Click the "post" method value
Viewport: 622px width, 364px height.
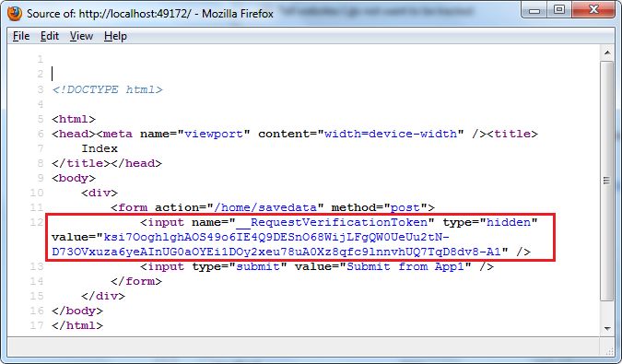click(x=405, y=207)
